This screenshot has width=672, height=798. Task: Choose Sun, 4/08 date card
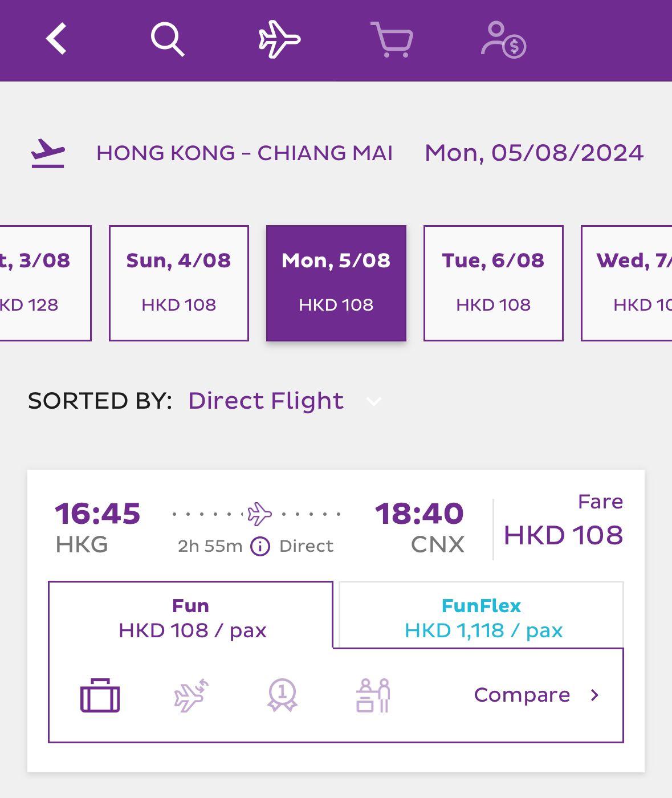179,283
